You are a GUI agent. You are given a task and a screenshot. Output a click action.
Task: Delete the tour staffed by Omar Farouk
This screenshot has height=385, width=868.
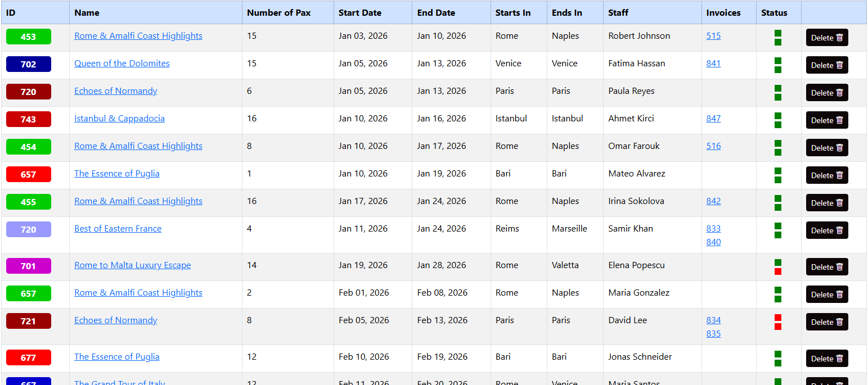tap(826, 148)
